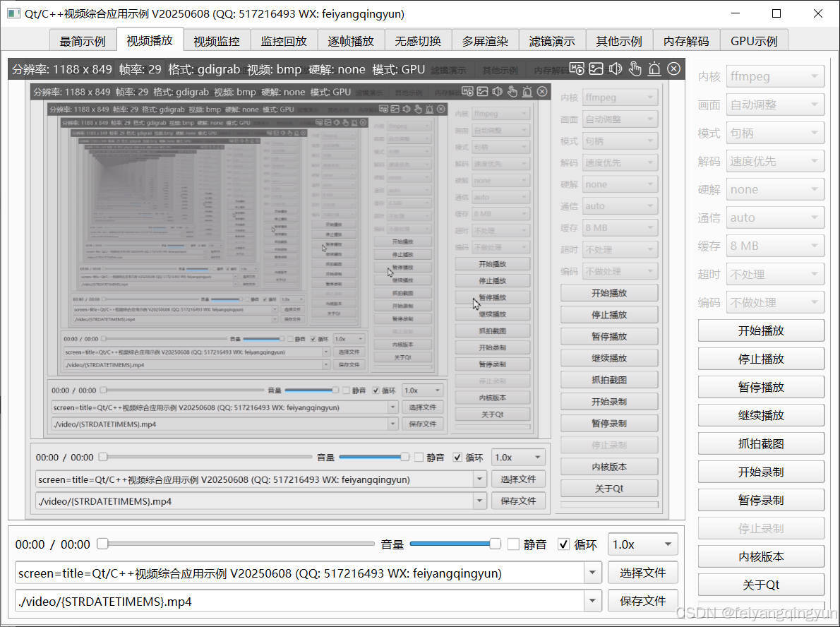Switch to the 监控回放 tab

pos(284,41)
